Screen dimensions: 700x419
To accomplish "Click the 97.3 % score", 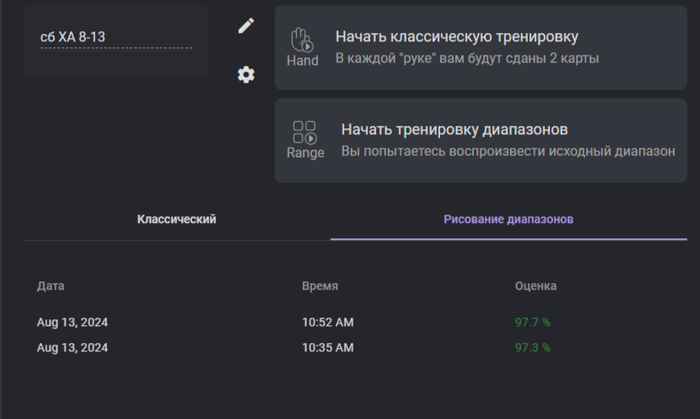I will 533,348.
